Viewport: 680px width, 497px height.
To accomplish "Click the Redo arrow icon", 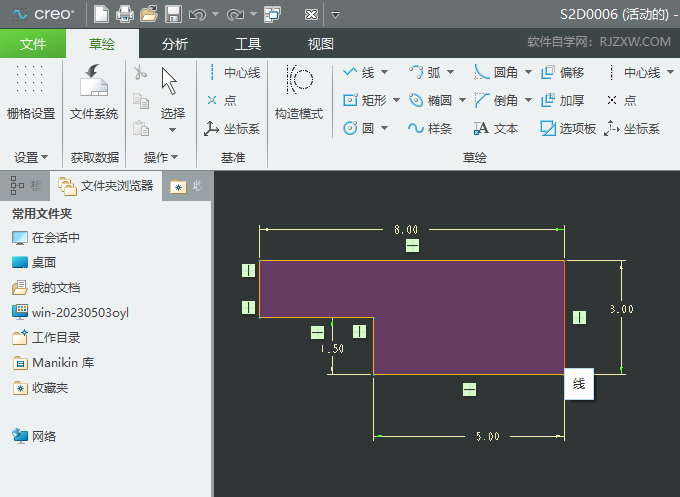I will [x=235, y=15].
